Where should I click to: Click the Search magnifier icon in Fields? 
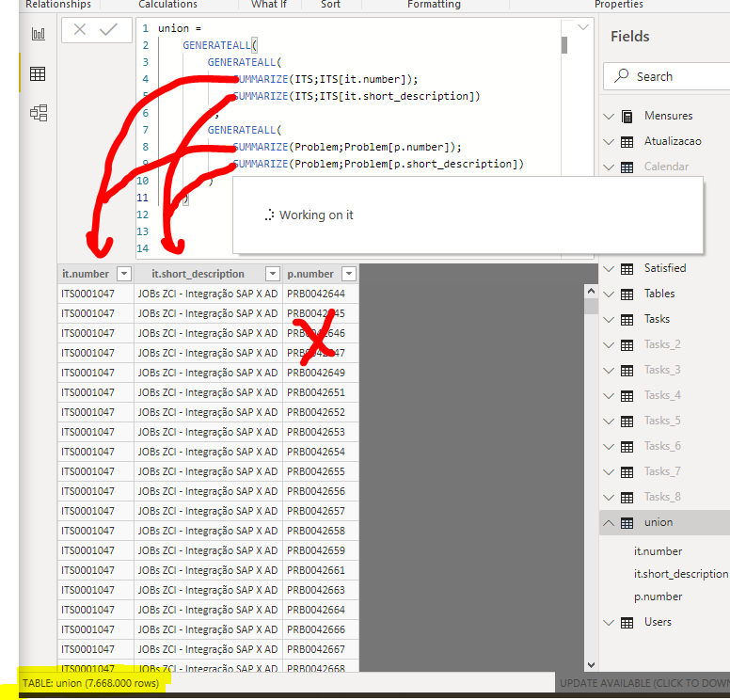click(621, 76)
